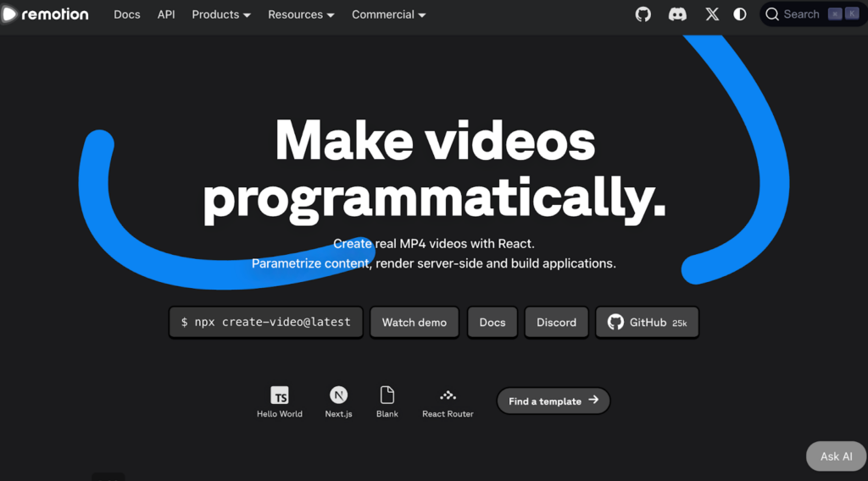Open the GitHub icon in the navbar
Screen dimensions: 868x481
click(643, 14)
